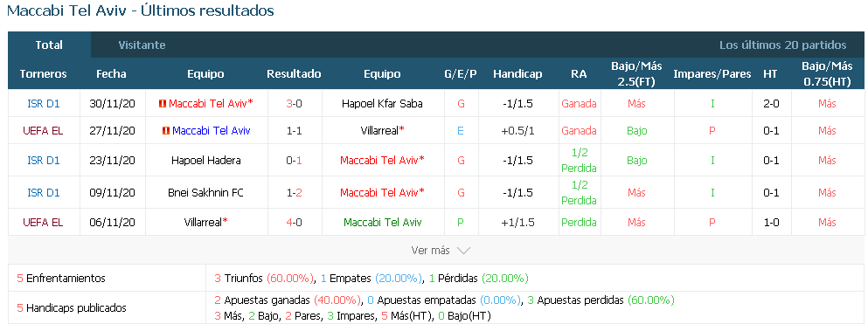Click the Bajo/Más 2.5(FT) column header
Screen dimensions: 868x331
pos(636,73)
